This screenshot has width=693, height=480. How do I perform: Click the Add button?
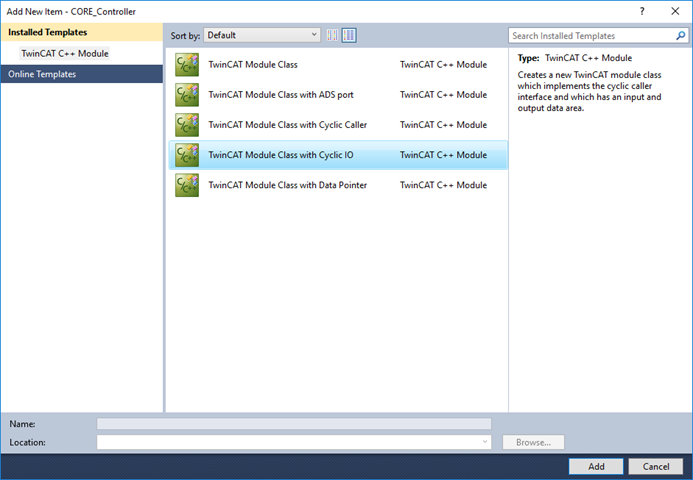coord(596,467)
